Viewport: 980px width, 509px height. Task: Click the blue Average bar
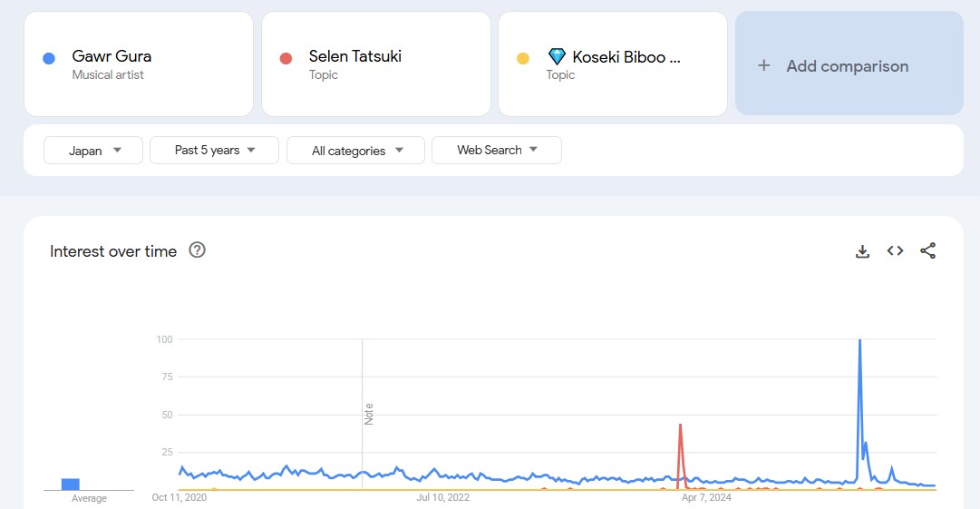click(x=71, y=484)
